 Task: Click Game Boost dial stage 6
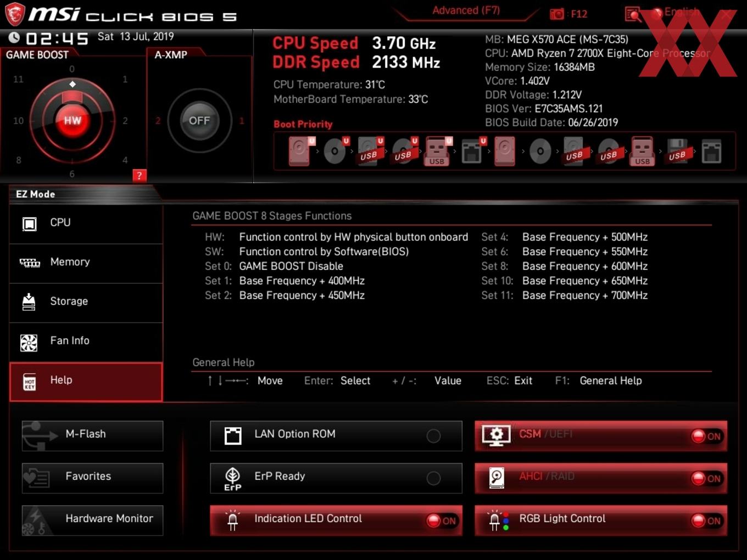[72, 174]
